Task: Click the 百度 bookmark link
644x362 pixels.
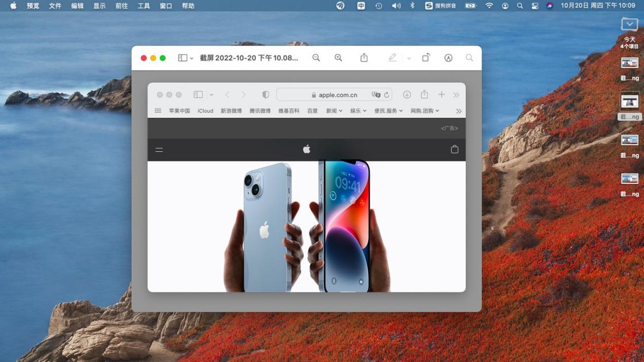Action: click(x=312, y=111)
